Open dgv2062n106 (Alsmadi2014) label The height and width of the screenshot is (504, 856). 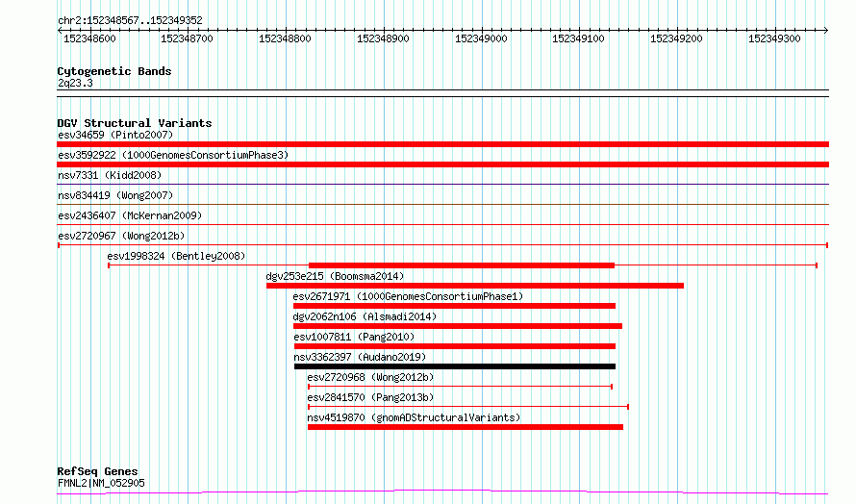365,316
